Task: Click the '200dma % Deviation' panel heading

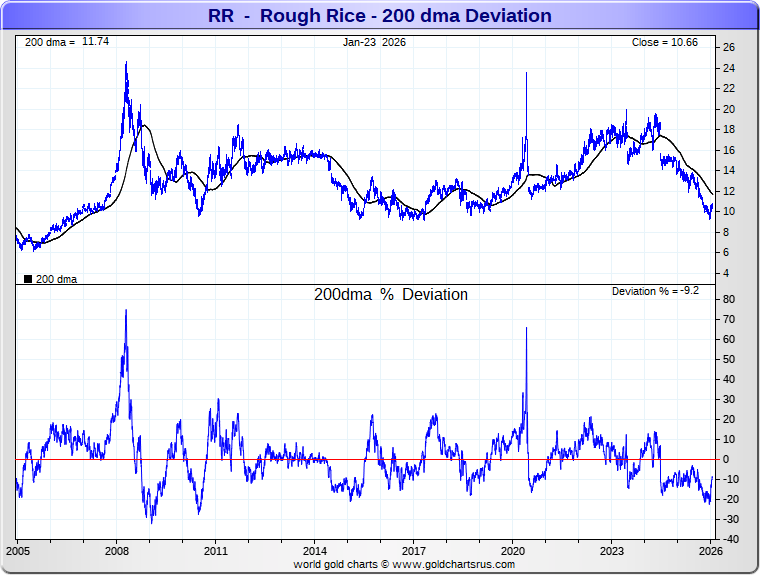Action: (x=391, y=295)
